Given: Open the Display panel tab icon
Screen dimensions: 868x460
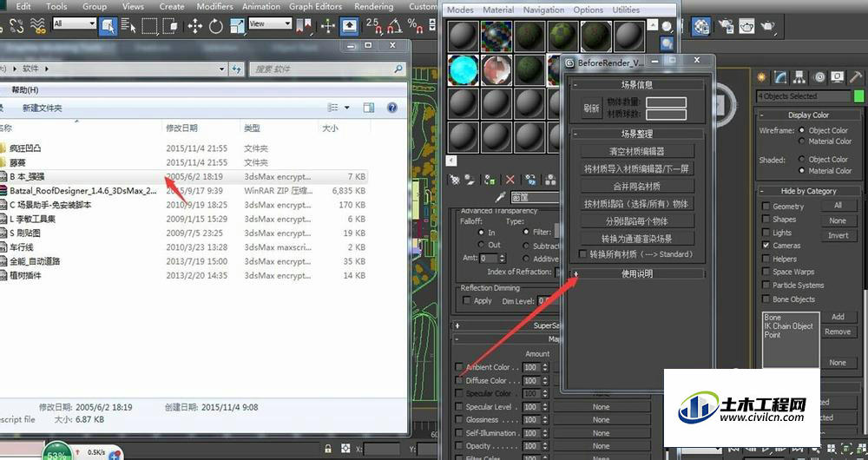Looking at the screenshot, I should pyautogui.click(x=838, y=77).
